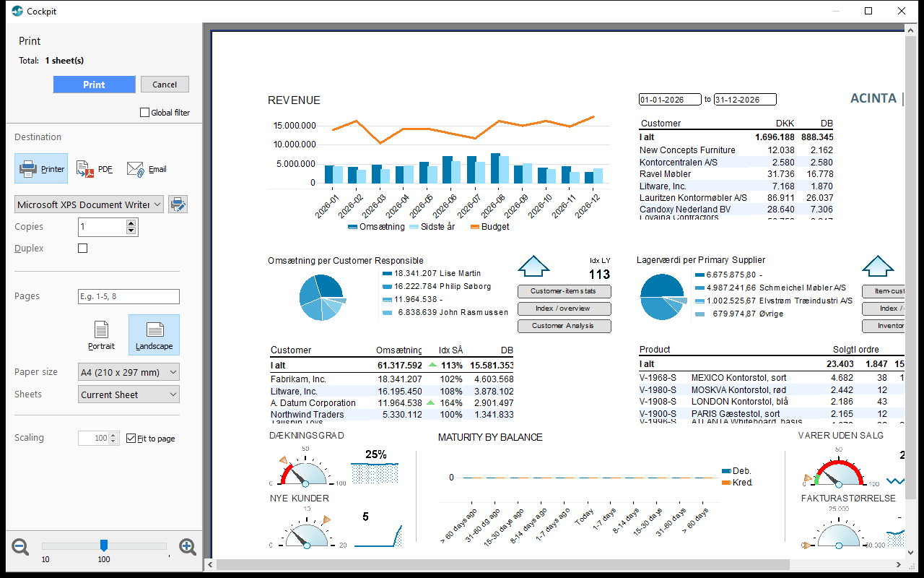Open Customer Analysis
Screen dimensions: 924x578
[565, 326]
